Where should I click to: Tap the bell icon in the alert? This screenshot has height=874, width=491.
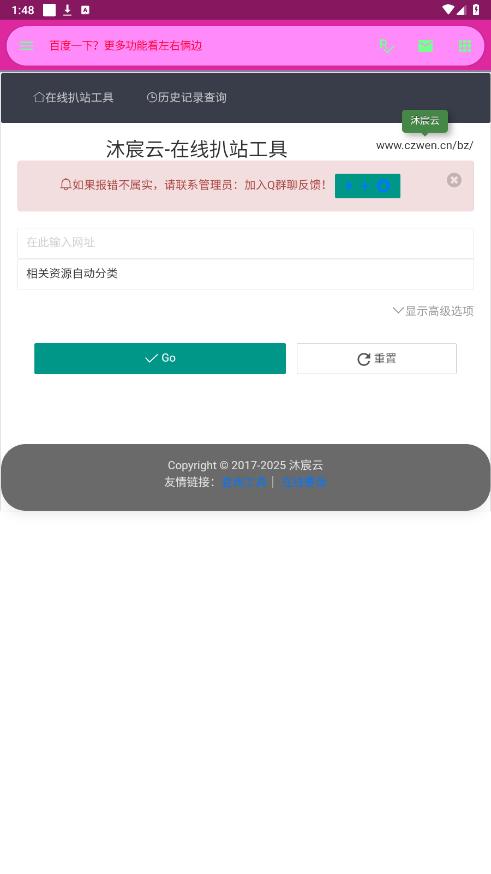click(66, 184)
